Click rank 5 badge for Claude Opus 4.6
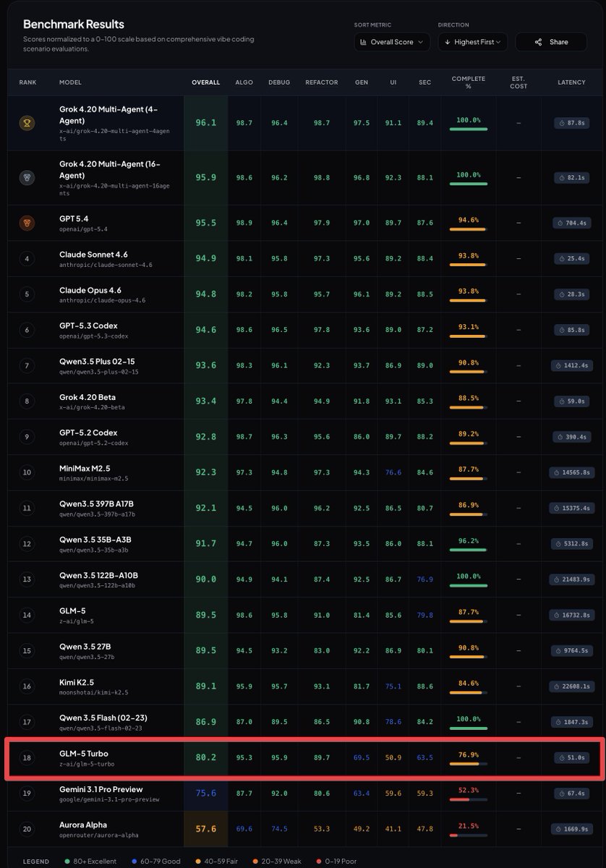The height and width of the screenshot is (868, 606). point(27,294)
